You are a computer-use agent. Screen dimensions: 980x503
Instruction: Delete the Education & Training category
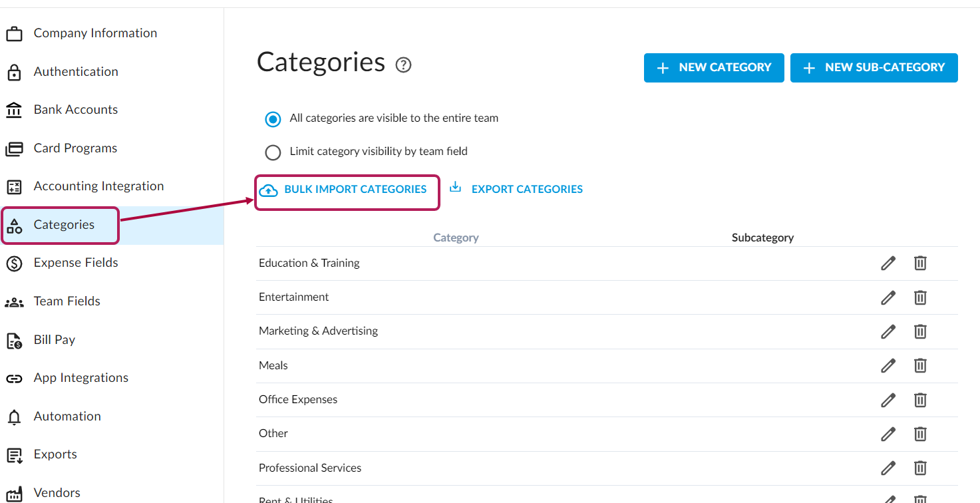point(919,263)
